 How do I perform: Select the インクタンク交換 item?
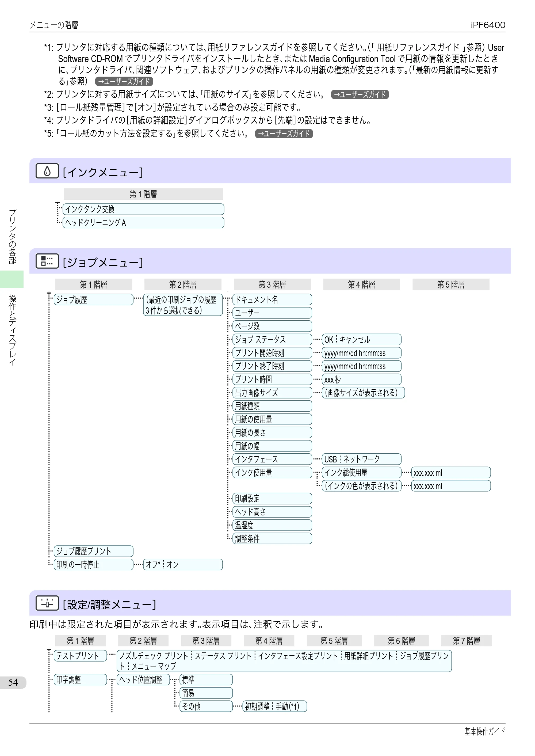pos(143,209)
